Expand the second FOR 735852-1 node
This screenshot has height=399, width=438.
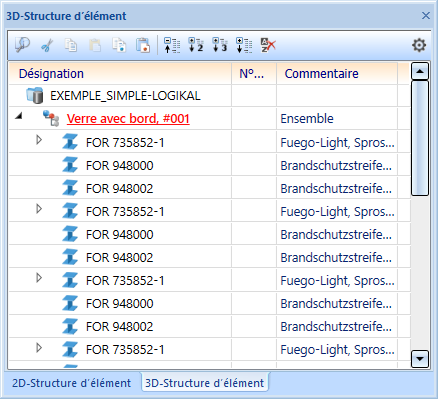click(39, 209)
